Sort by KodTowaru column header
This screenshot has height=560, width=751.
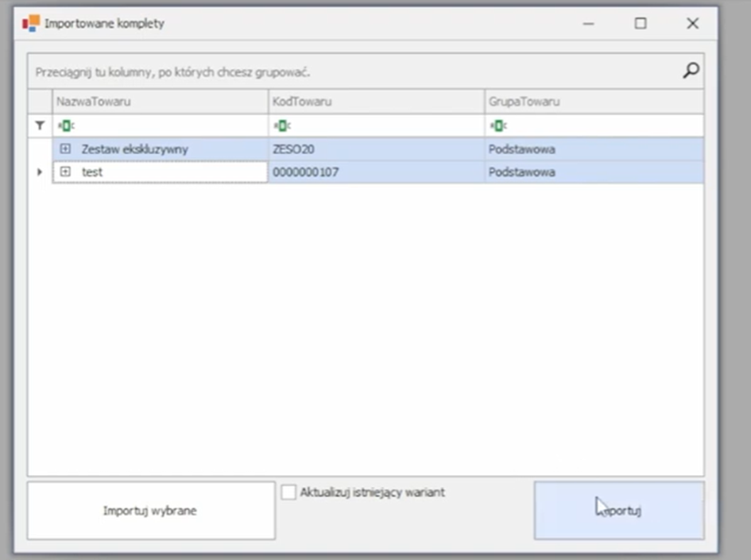coord(376,102)
